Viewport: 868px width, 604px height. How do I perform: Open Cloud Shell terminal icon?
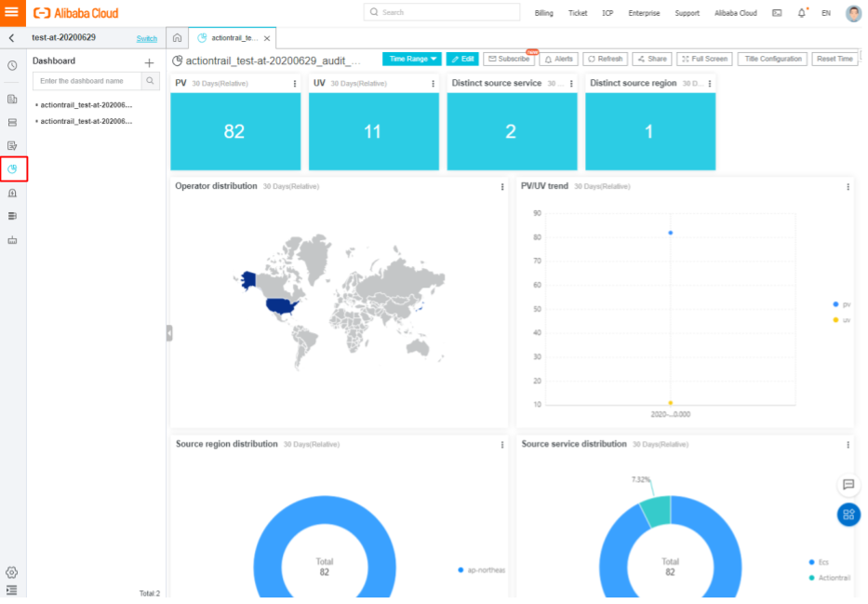click(x=777, y=13)
